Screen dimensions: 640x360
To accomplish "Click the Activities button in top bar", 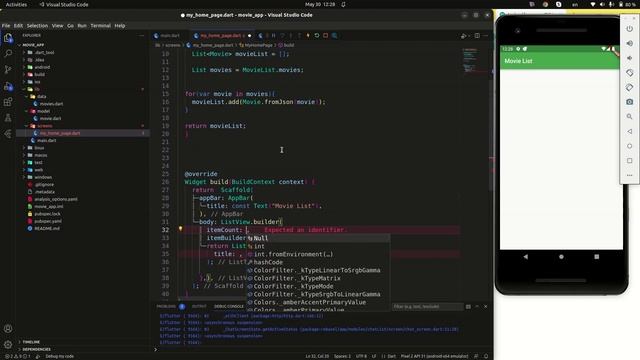I will (16, 4).
